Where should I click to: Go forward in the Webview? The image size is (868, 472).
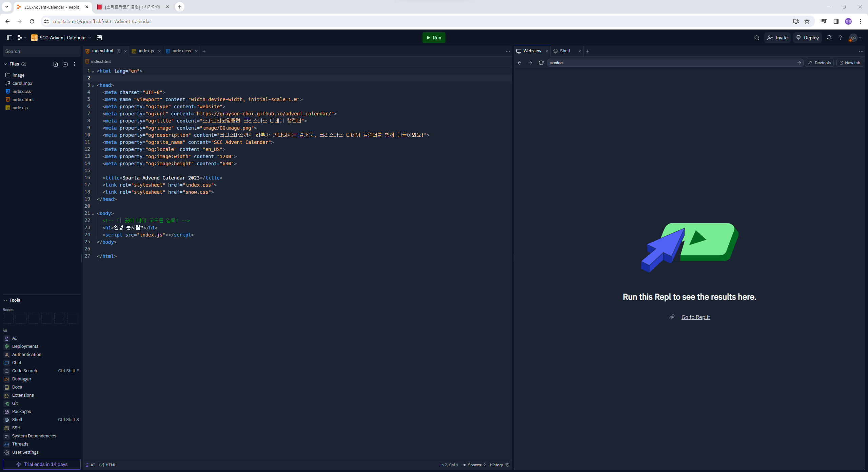click(530, 63)
